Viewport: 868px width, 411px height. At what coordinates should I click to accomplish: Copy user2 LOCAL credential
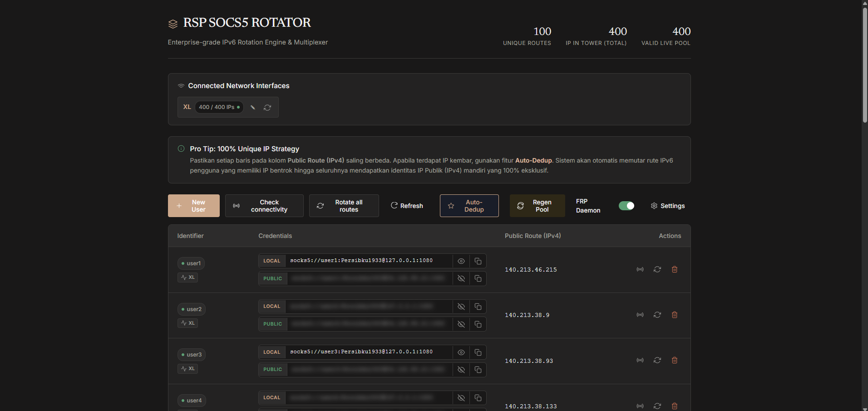tap(478, 307)
